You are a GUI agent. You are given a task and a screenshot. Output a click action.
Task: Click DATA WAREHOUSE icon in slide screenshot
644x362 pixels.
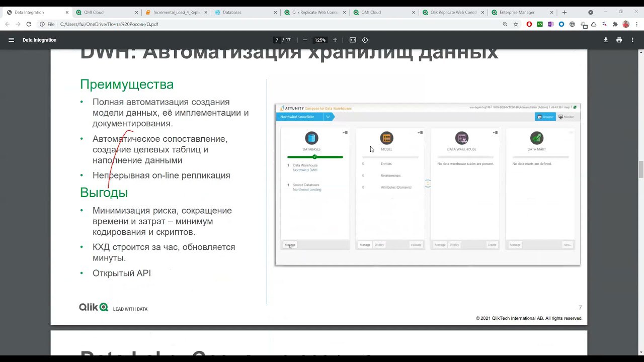coord(462,138)
